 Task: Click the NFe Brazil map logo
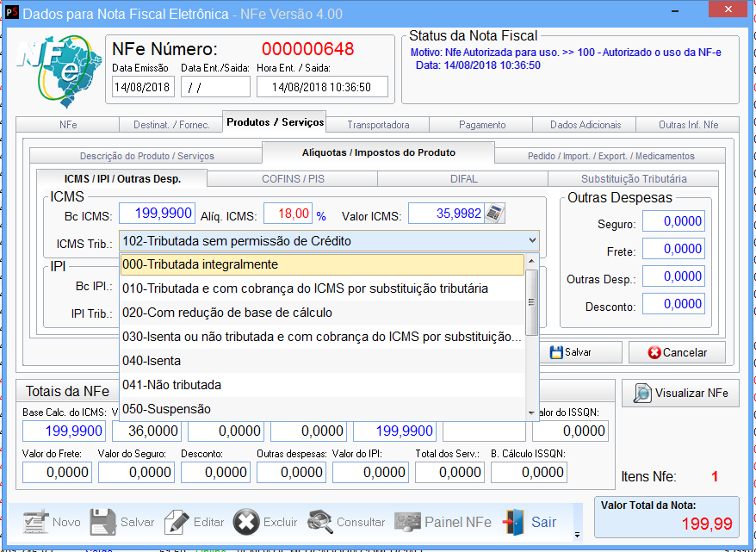(59, 71)
